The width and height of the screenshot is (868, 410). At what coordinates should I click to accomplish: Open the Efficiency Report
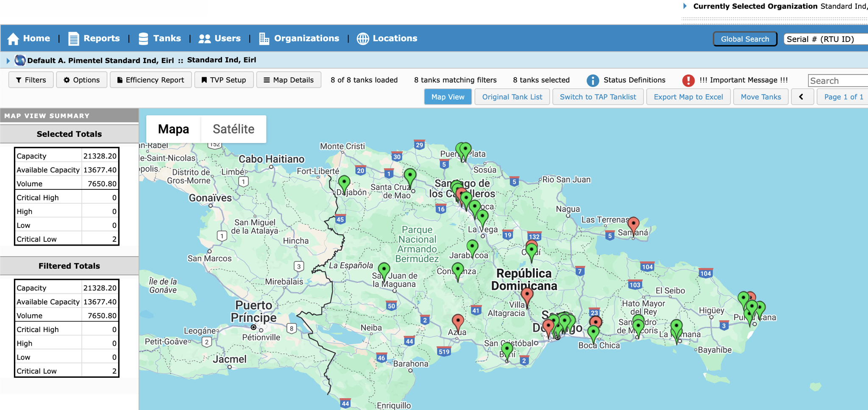tap(150, 80)
